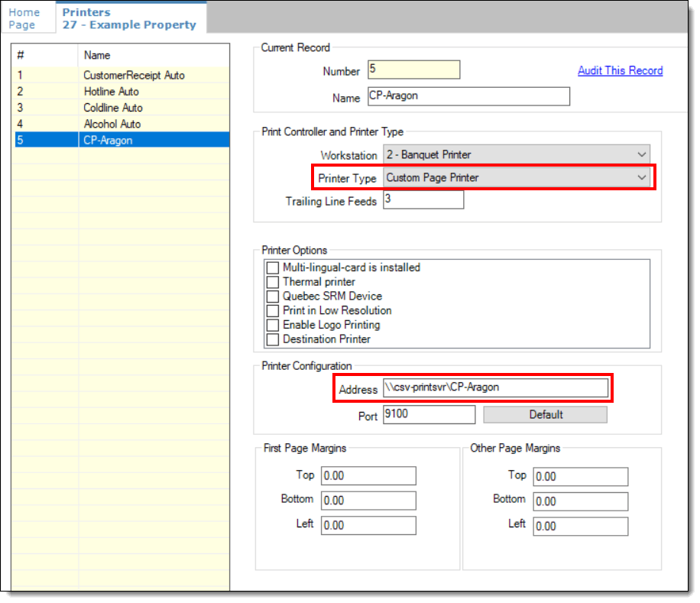Select the Printers tab for Example Property
Image resolution: width=700 pixels, height=603 pixels.
tap(128, 18)
